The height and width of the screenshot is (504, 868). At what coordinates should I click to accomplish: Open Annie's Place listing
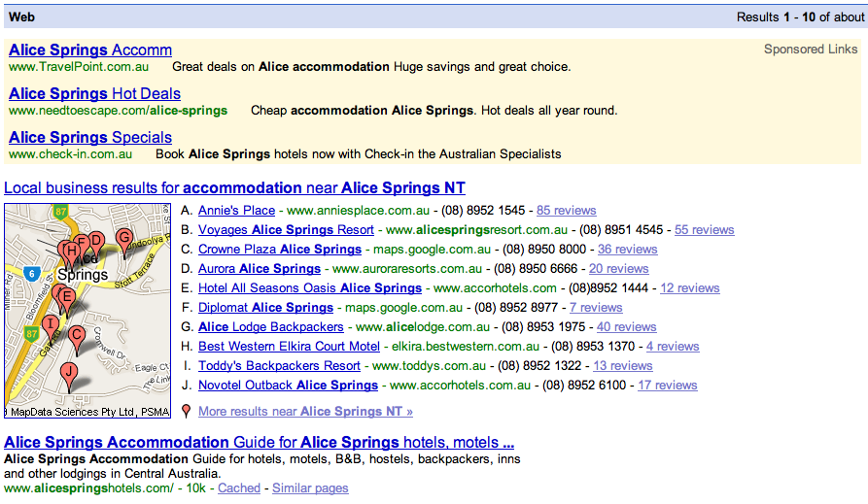coord(236,211)
